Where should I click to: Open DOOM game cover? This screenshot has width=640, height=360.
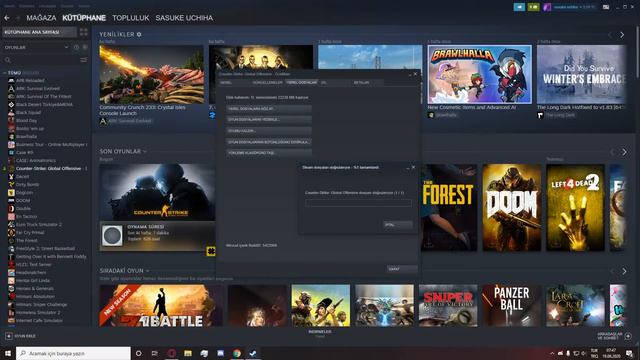[x=511, y=208]
